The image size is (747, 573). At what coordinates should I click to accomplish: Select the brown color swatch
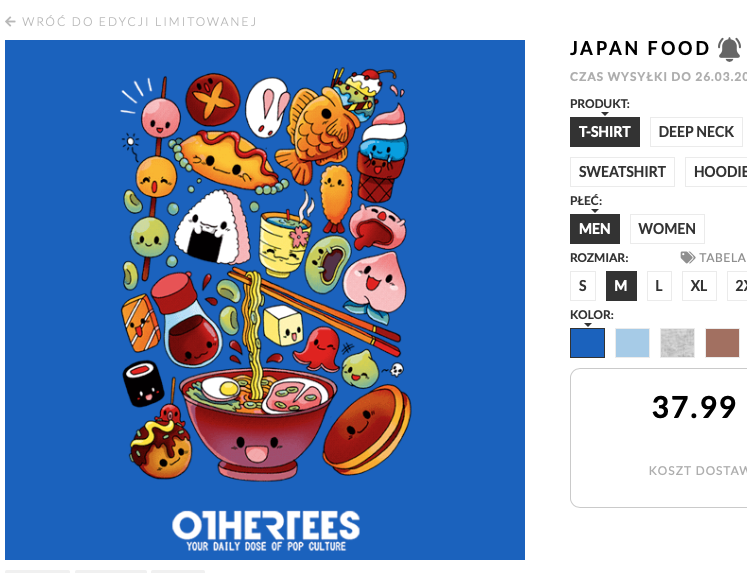coord(722,343)
